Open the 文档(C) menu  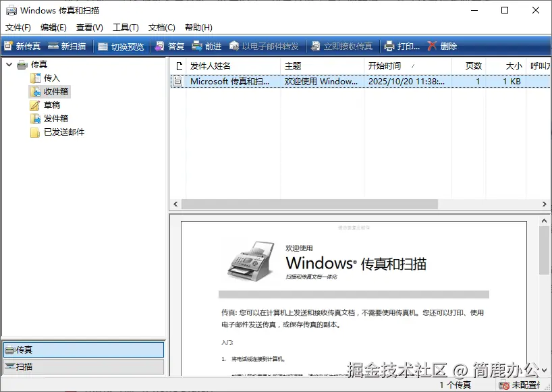point(162,28)
